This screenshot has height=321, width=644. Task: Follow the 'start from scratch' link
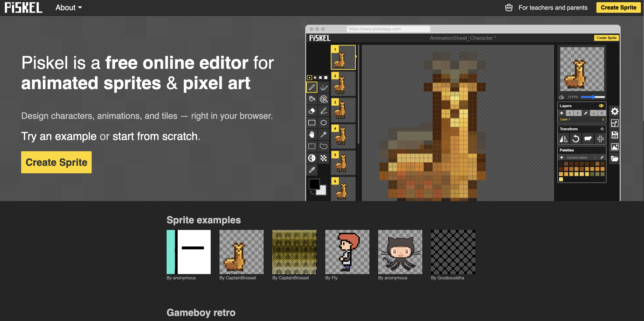coord(155,136)
